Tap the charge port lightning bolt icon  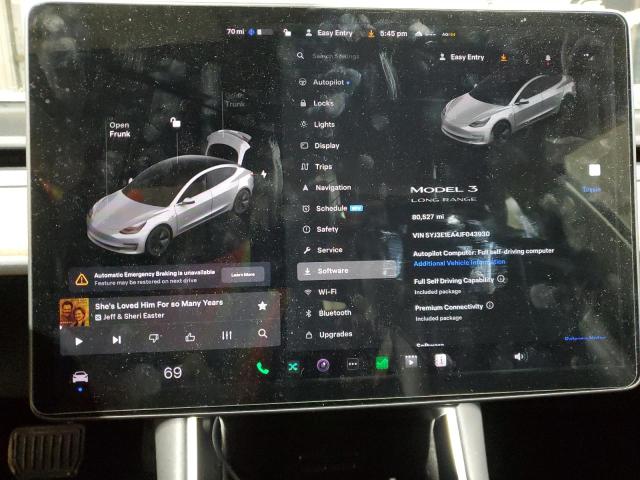pyautogui.click(x=264, y=174)
